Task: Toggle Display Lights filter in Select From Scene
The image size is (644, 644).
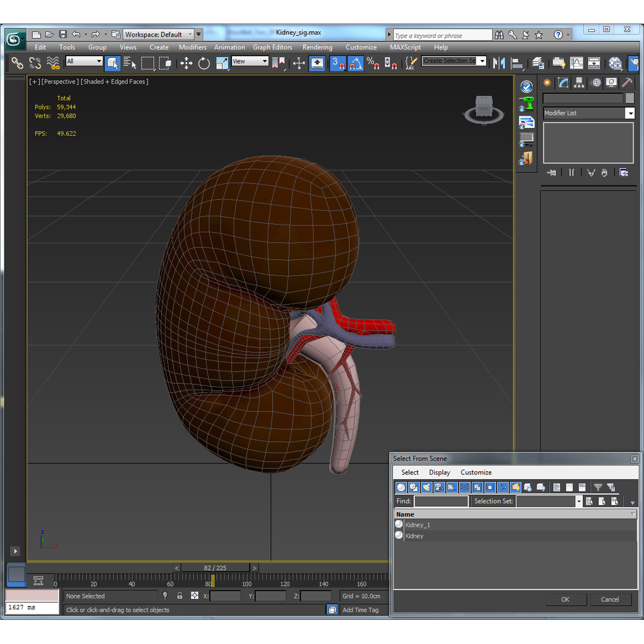Action: 426,487
